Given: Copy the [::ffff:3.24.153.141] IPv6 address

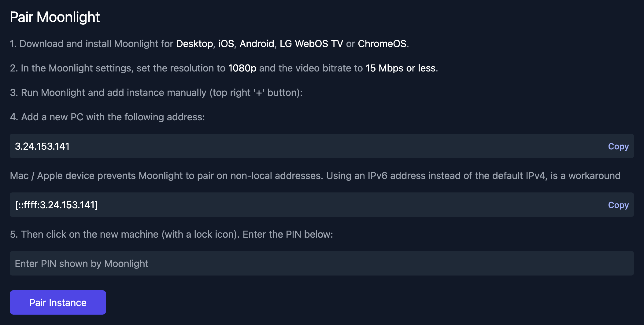Looking at the screenshot, I should 618,205.
